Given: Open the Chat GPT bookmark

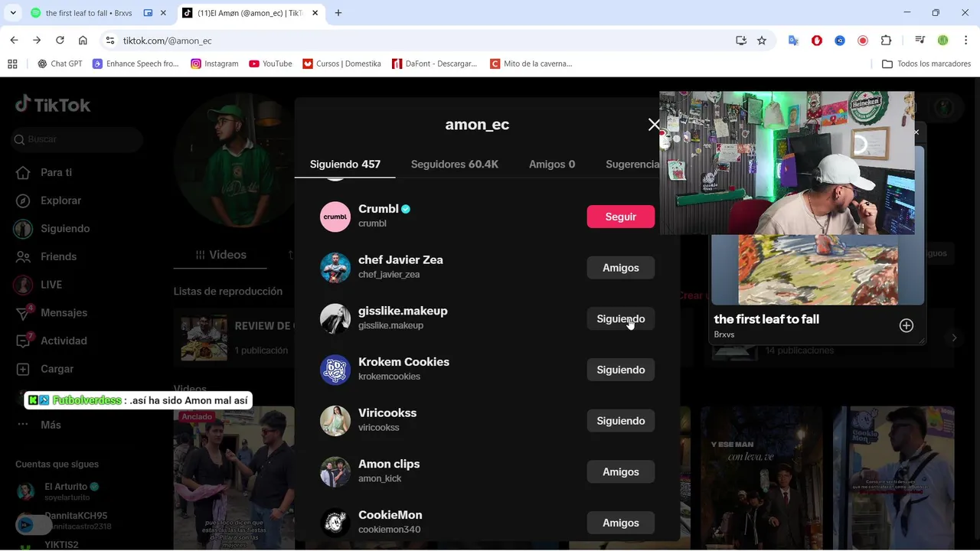Looking at the screenshot, I should [60, 64].
